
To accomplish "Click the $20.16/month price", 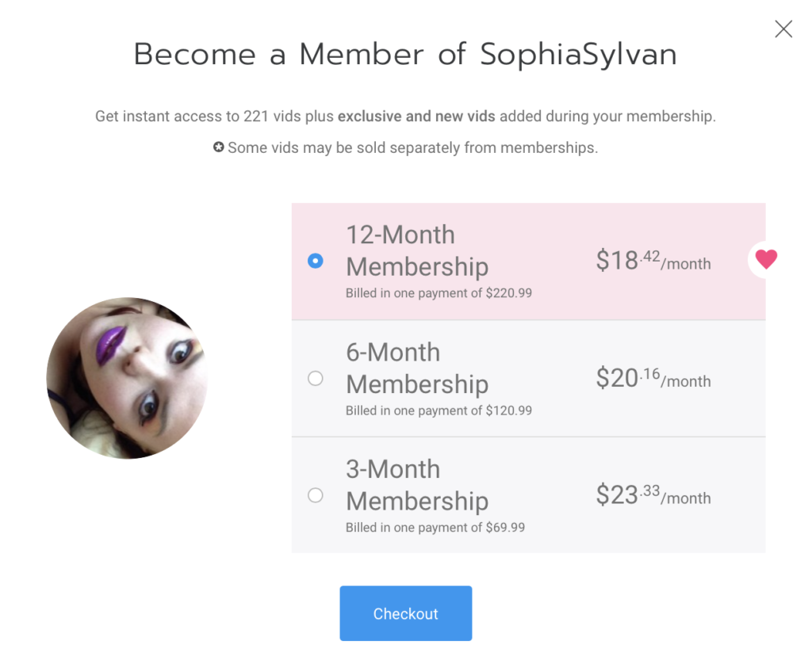I will 653,378.
